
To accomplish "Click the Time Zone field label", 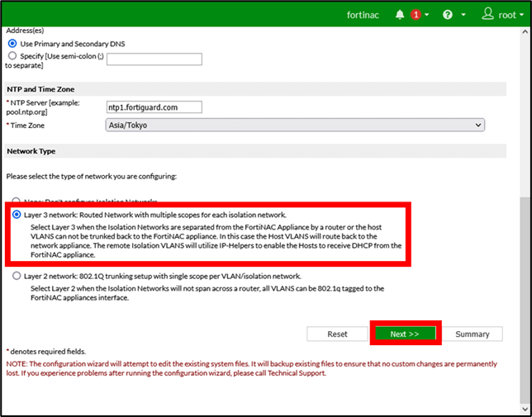I will point(26,126).
